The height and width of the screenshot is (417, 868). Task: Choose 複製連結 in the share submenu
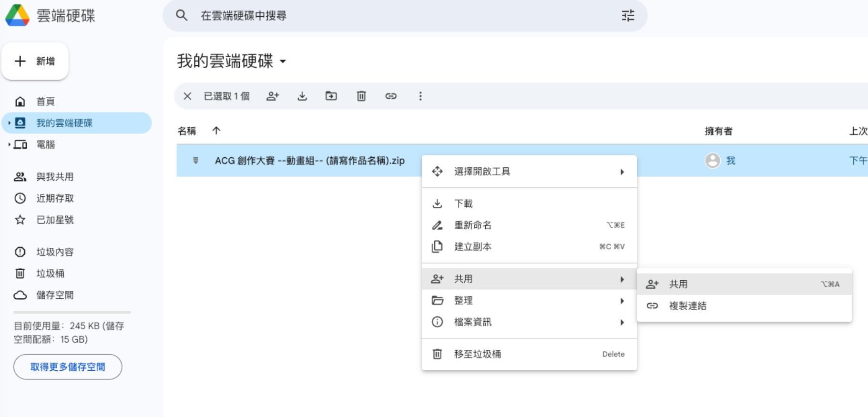pos(687,306)
